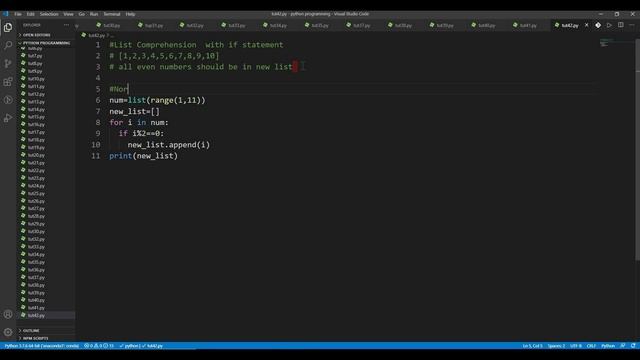Close the tut42.py tab
The width and height of the screenshot is (640, 360).
pyautogui.click(x=587, y=25)
